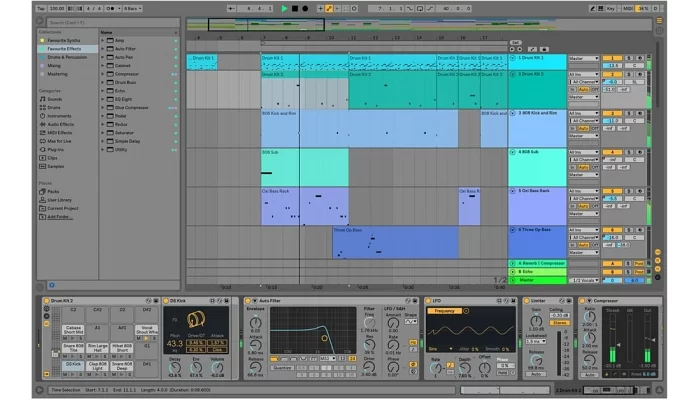The width and height of the screenshot is (700, 400).
Task: Click in the browser search field
Action: [x=113, y=22]
